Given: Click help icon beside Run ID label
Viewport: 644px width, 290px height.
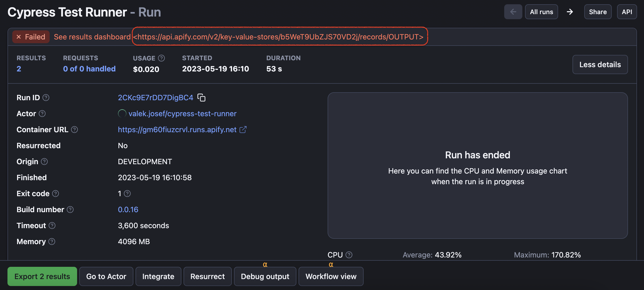Looking at the screenshot, I should (46, 98).
